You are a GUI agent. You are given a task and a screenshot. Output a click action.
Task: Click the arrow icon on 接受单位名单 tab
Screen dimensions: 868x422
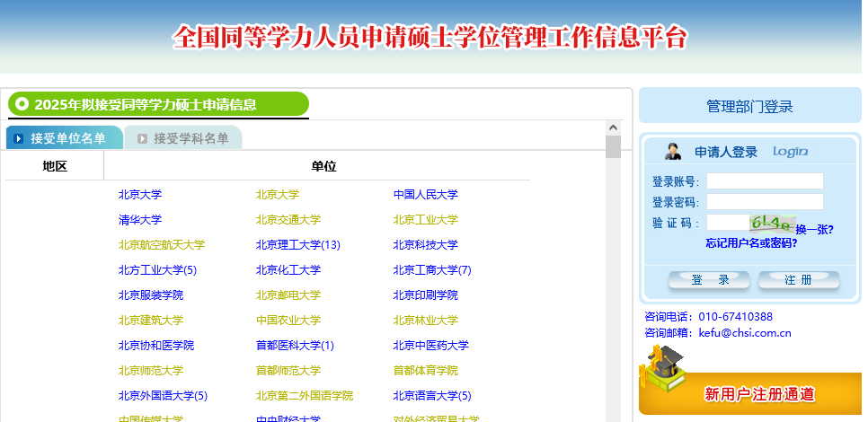tap(18, 139)
